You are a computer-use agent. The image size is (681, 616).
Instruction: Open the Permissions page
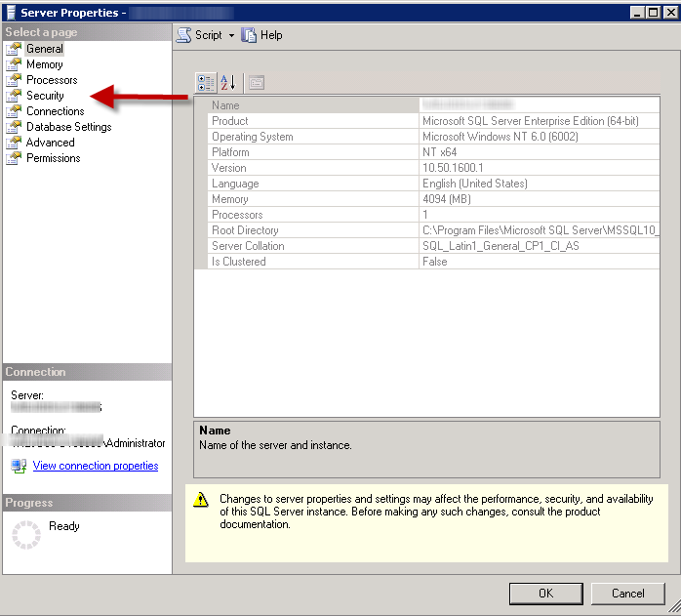(53, 158)
